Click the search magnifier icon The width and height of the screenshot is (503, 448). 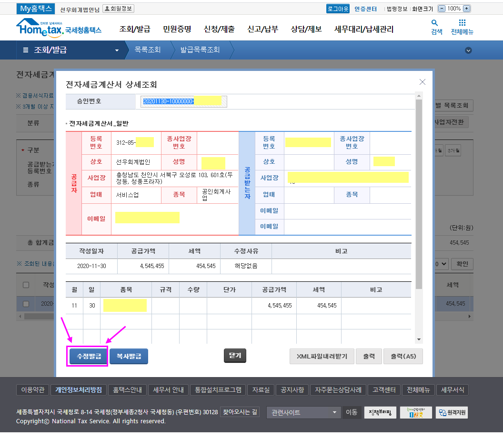tap(434, 23)
